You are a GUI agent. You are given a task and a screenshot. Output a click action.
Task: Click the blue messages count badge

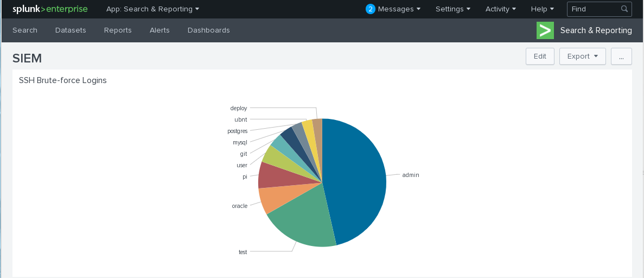(370, 9)
